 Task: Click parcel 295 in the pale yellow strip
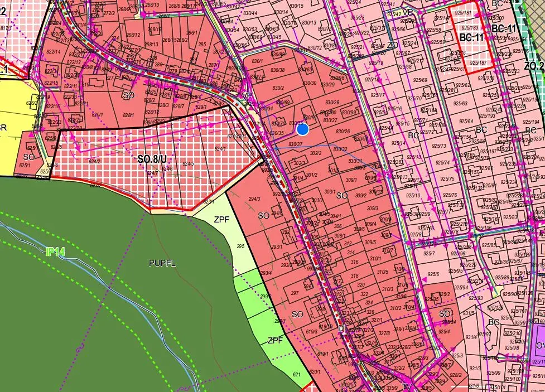point(240,246)
